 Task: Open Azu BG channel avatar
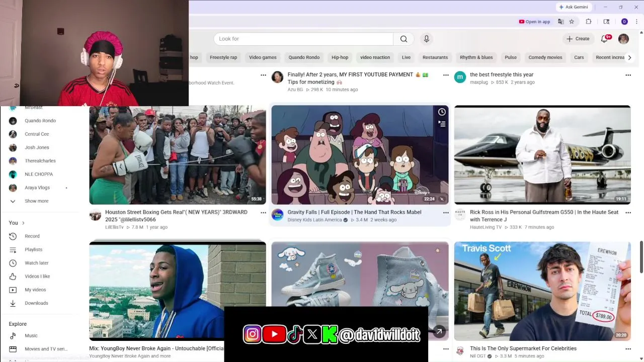coord(277,77)
